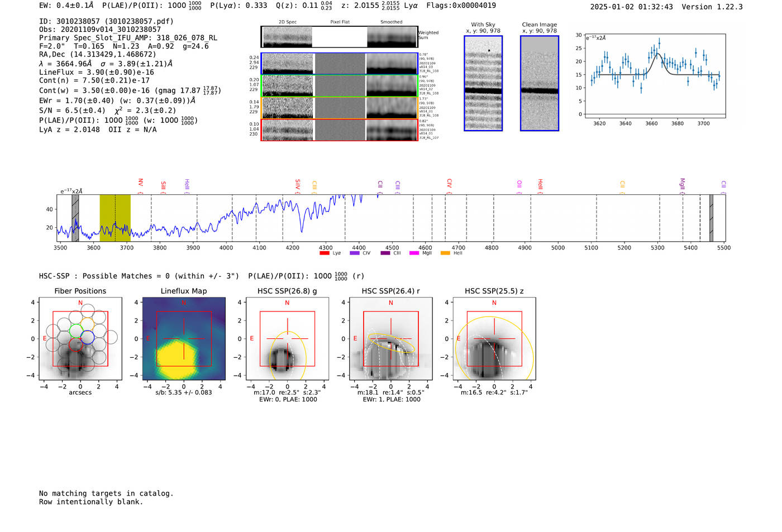782x532 pixels.
Task: Click the magenta MgII legend swatch
Action: (x=414, y=253)
